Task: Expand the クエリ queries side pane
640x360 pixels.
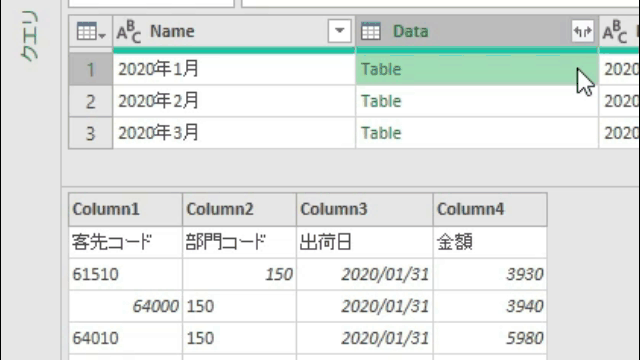Action: [29, 36]
